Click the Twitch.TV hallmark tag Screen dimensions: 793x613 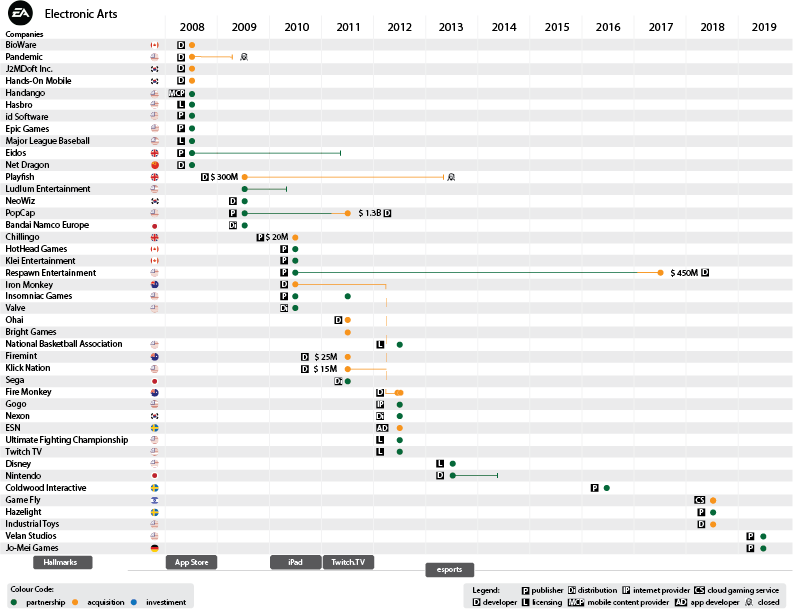click(x=347, y=562)
